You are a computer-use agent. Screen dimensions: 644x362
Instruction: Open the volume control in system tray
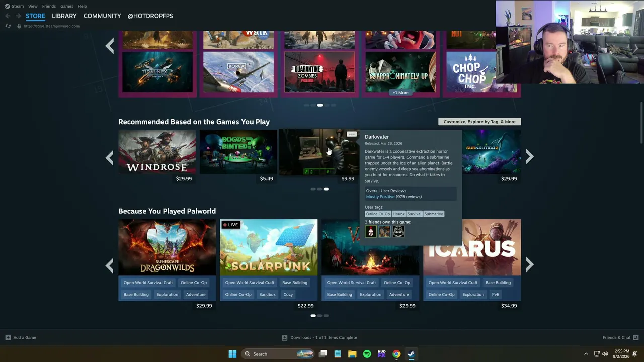coord(605,354)
